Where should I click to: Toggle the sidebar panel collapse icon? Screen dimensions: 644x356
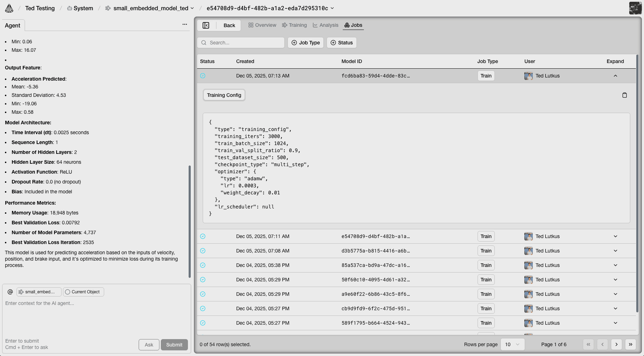click(x=206, y=25)
